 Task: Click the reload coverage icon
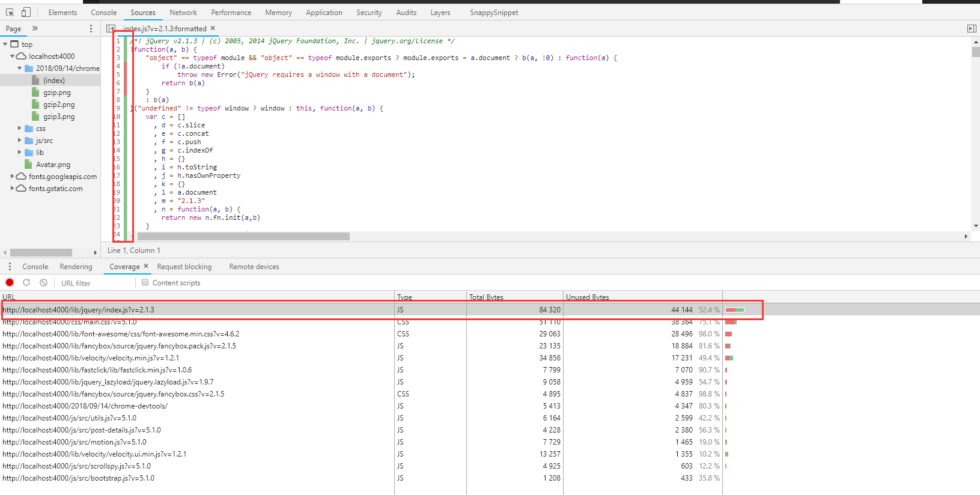26,282
